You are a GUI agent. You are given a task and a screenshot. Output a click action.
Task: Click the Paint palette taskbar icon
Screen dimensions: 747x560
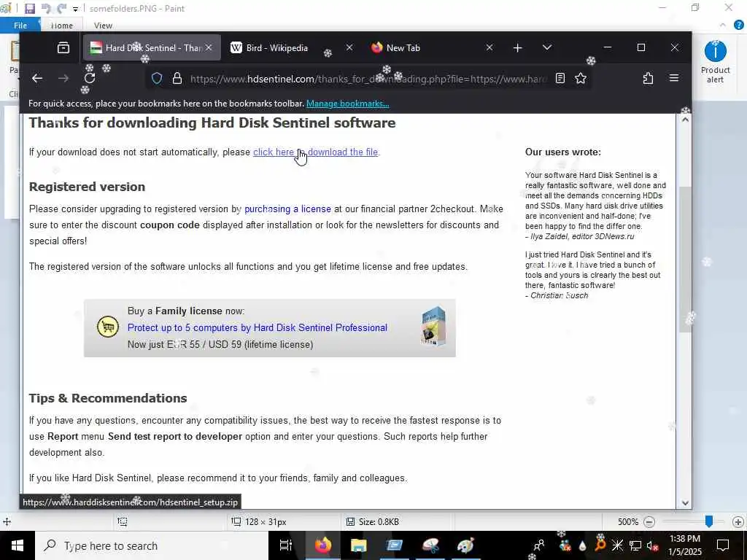coord(465,545)
